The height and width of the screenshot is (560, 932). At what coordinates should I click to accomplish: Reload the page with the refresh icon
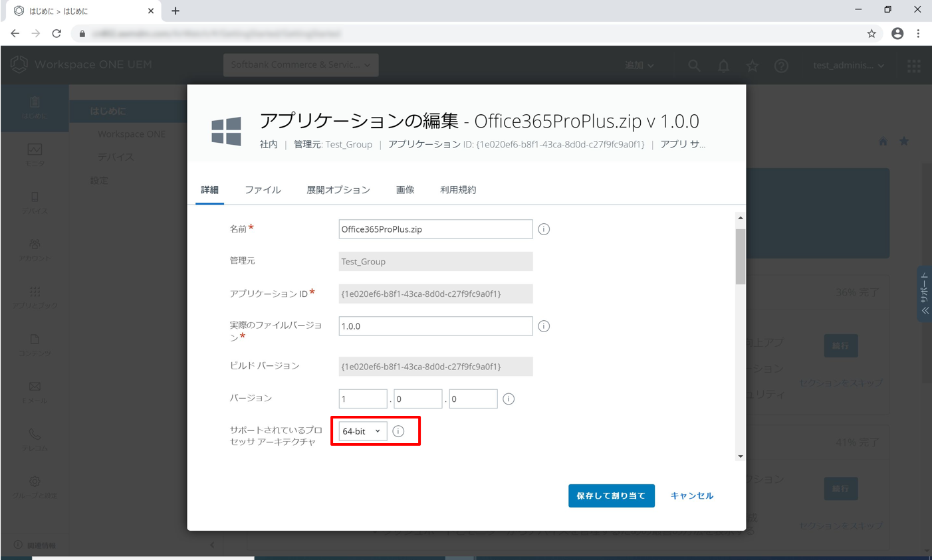pyautogui.click(x=57, y=33)
